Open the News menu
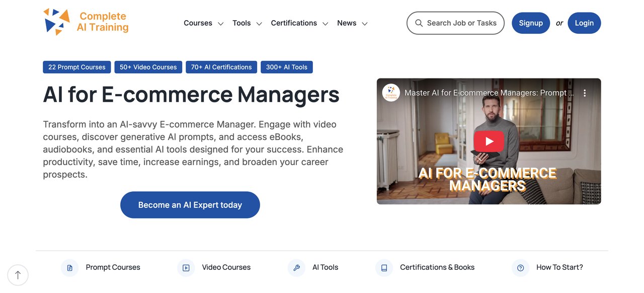The height and width of the screenshot is (293, 644). coord(347,23)
